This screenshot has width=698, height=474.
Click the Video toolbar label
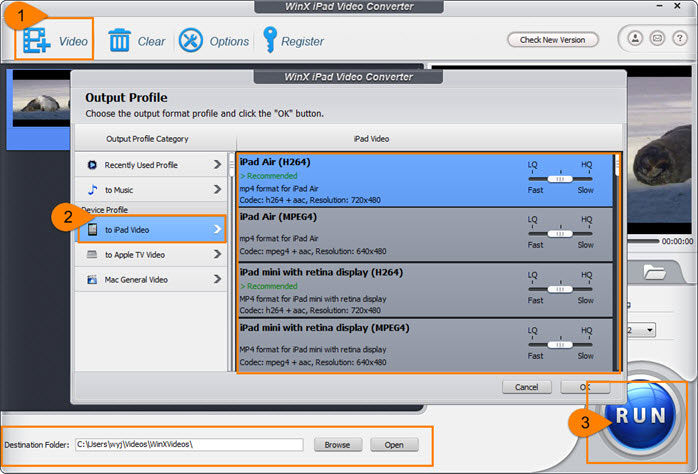[x=73, y=41]
